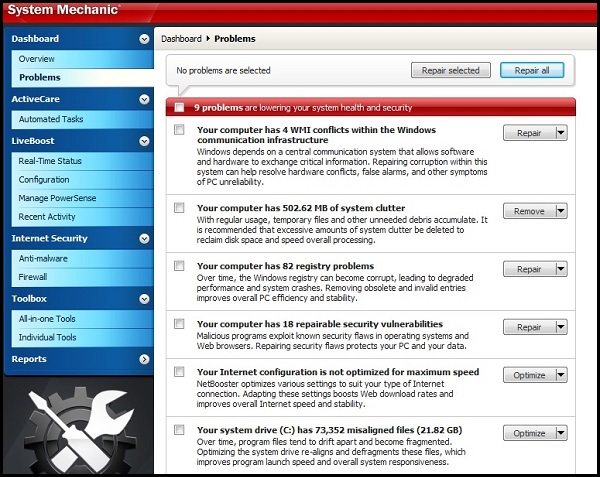Image resolution: width=600 pixels, height=477 pixels.
Task: Check the misaligned files problem checkbox
Action: pyautogui.click(x=179, y=430)
